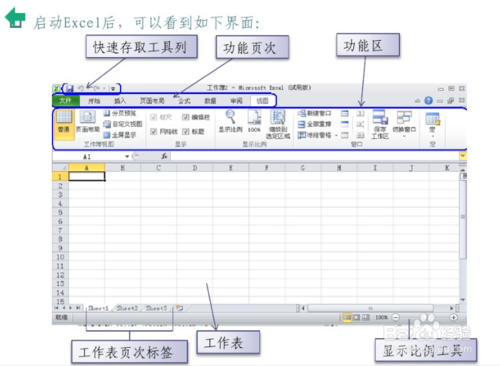Click the Split window icon
500x366 pixels.
(345, 113)
